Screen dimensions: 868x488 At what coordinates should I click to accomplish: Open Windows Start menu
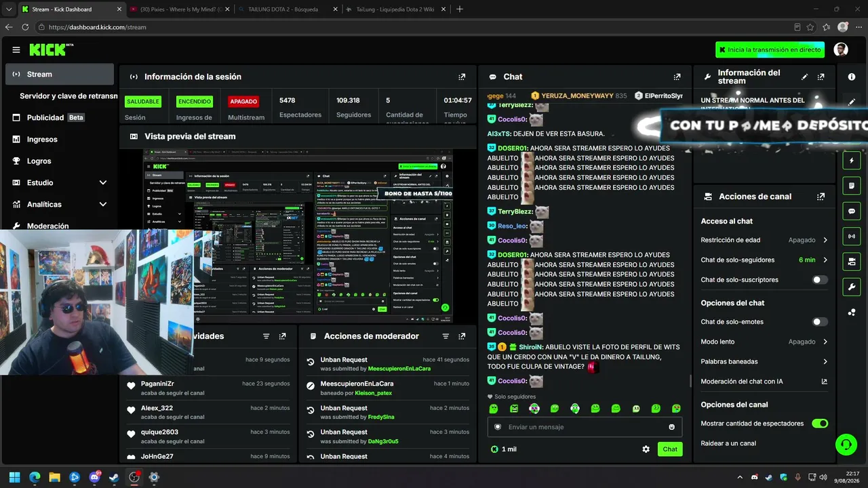tap(15, 477)
